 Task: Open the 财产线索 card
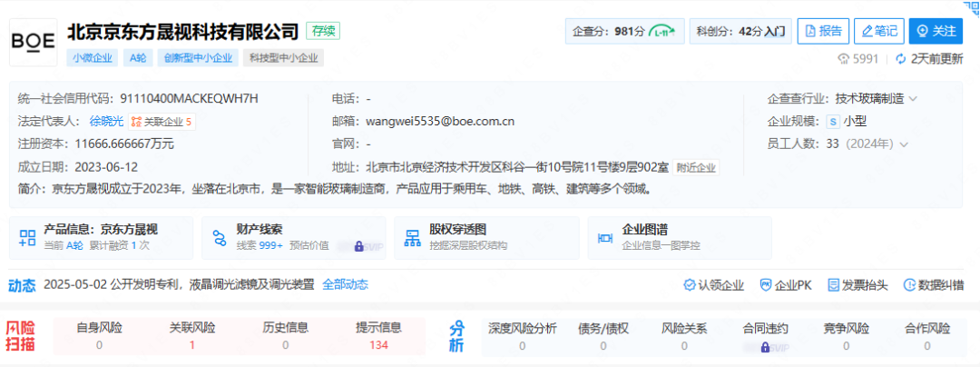pos(294,238)
